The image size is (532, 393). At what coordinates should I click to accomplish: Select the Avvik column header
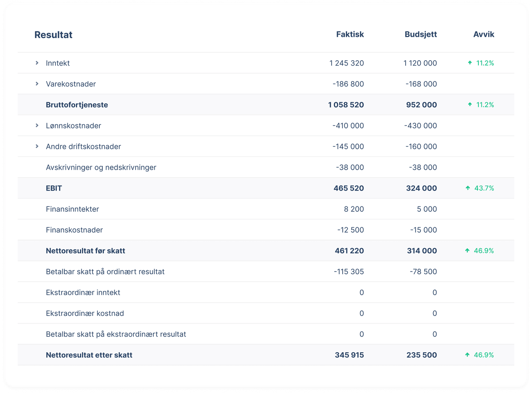(x=484, y=34)
